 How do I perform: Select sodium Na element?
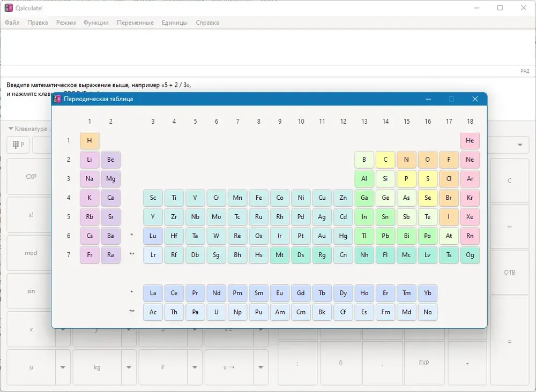click(90, 179)
